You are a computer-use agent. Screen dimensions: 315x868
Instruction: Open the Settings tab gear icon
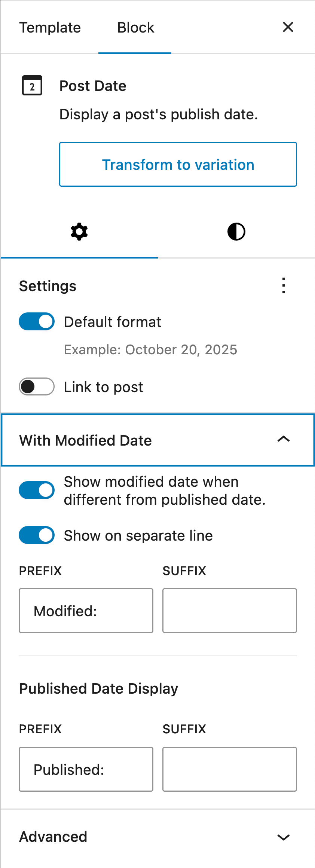(x=79, y=231)
